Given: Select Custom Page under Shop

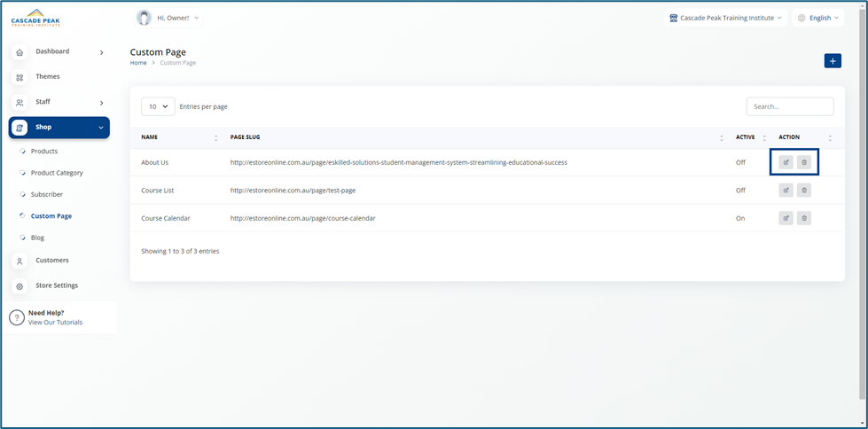Looking at the screenshot, I should coord(51,216).
